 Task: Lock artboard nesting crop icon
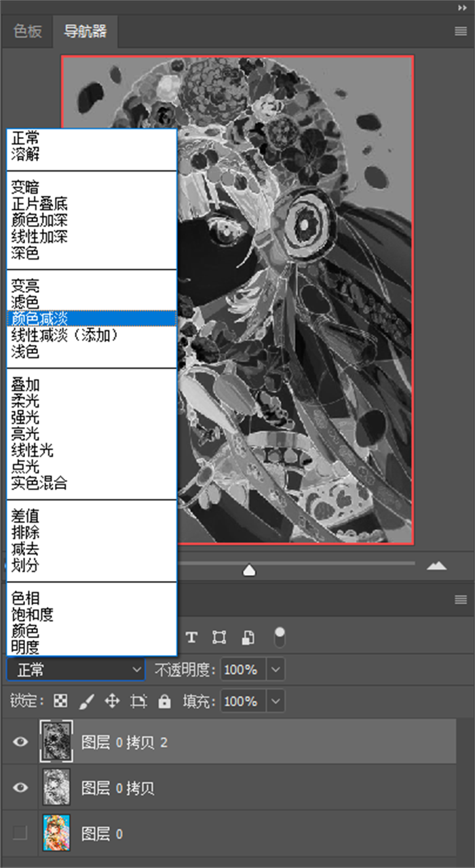[138, 701]
